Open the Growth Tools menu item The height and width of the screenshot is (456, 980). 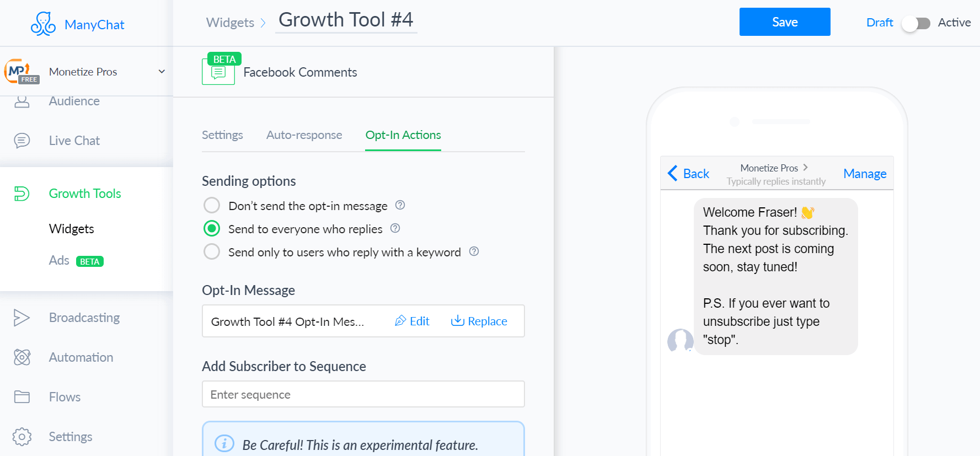click(x=85, y=194)
